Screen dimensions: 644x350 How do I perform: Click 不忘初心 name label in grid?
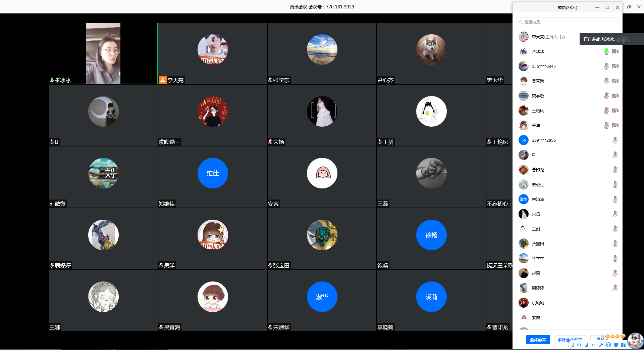coord(497,204)
